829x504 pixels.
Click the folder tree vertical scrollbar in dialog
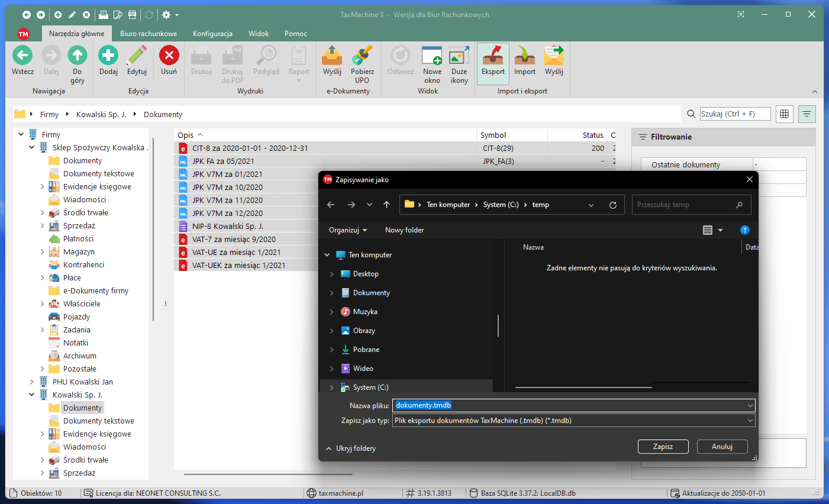pyautogui.click(x=498, y=325)
